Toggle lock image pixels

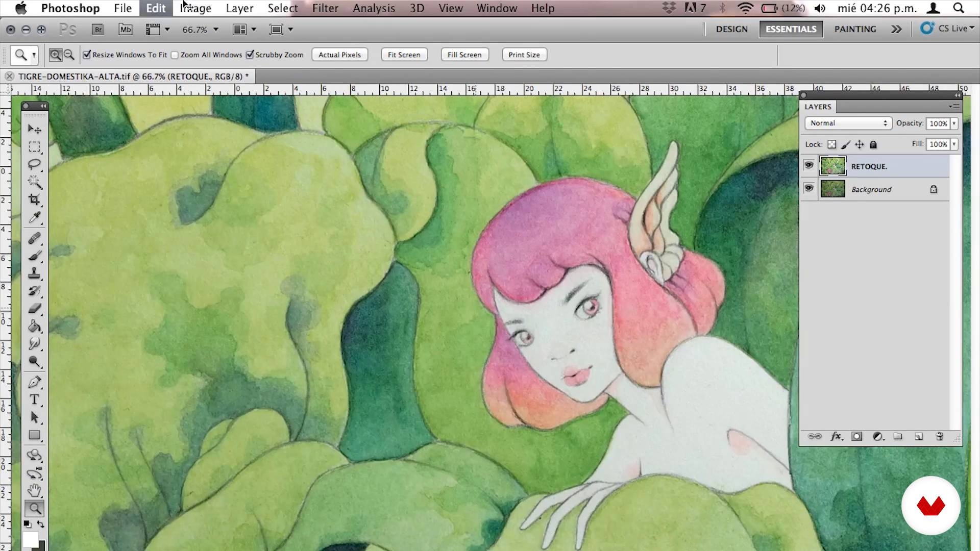tap(846, 144)
